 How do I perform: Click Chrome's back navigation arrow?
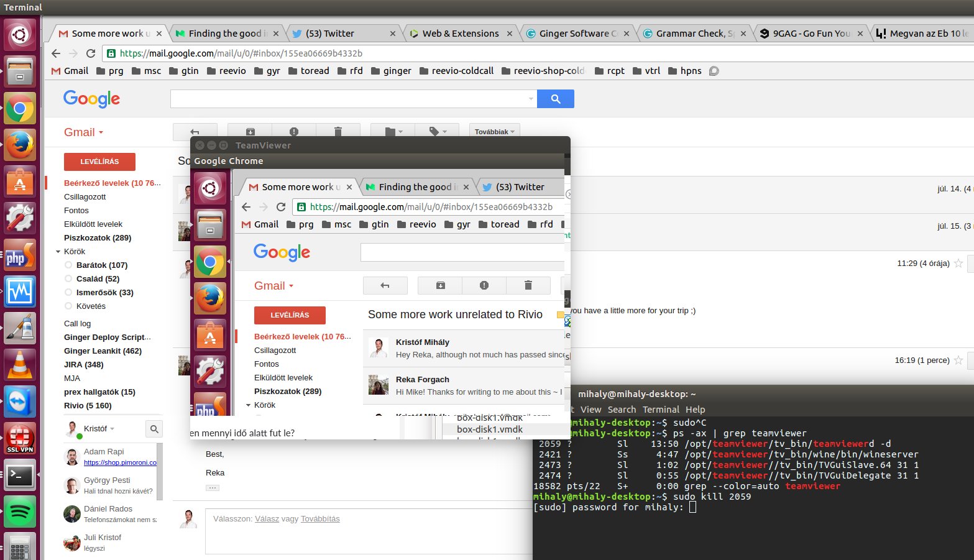click(x=56, y=53)
